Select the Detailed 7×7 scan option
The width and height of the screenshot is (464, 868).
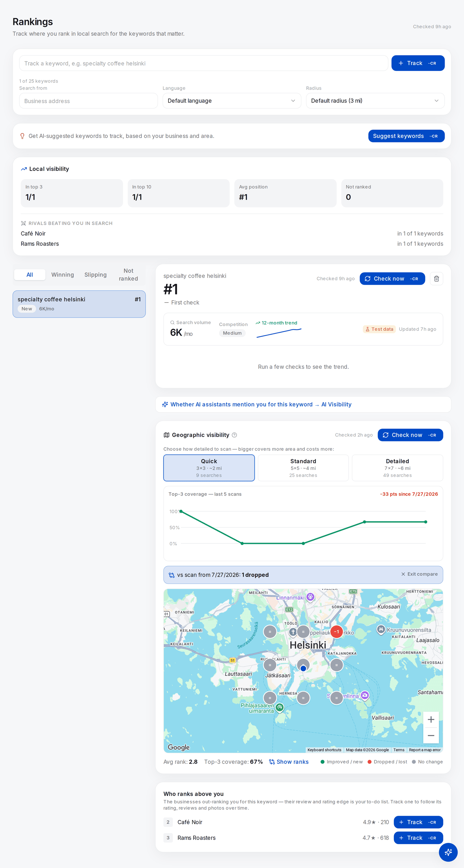click(x=397, y=468)
